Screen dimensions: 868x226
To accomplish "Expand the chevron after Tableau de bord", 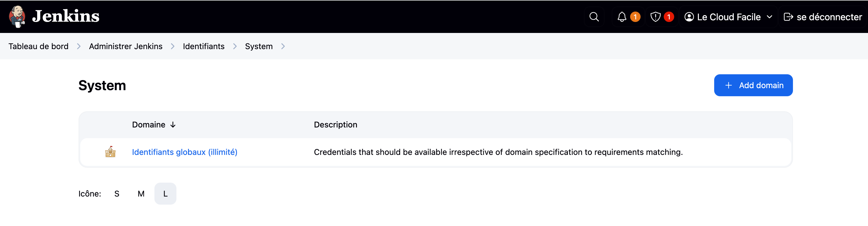I will (79, 47).
